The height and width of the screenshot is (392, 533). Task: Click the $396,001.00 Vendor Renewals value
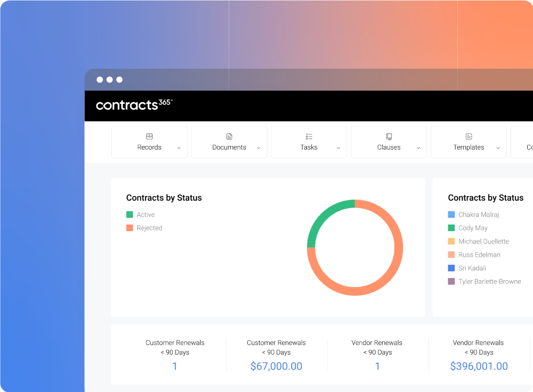pyautogui.click(x=478, y=366)
